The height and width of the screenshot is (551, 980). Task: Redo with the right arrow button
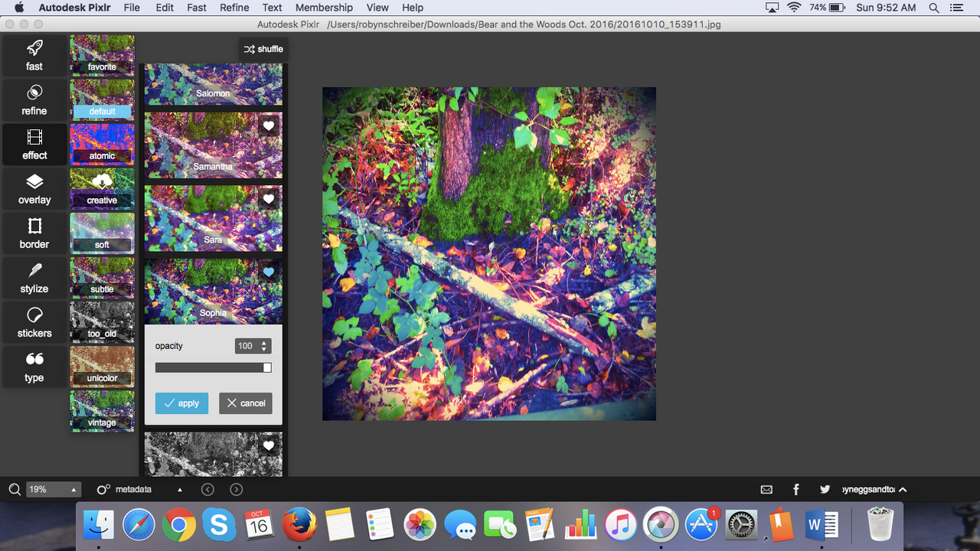point(237,490)
